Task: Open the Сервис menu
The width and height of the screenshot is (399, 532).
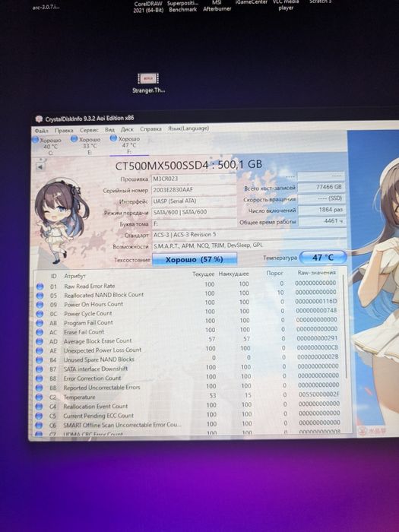Action: click(x=89, y=130)
